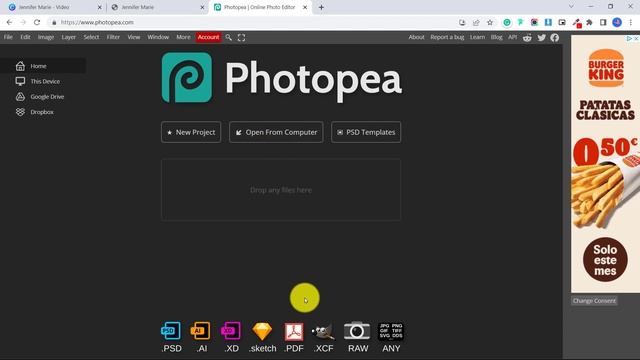Browse PSD Templates
Viewport: 640px width, 360px height.
click(x=366, y=132)
